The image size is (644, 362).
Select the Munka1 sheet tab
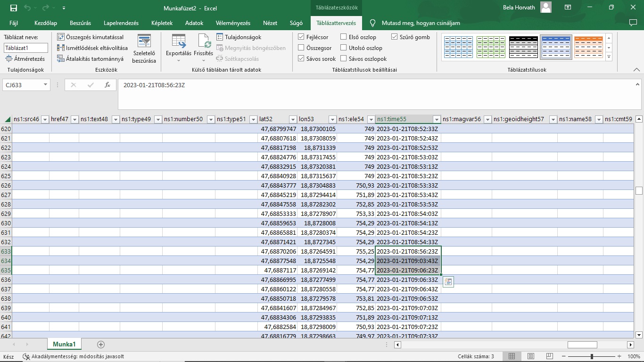64,344
